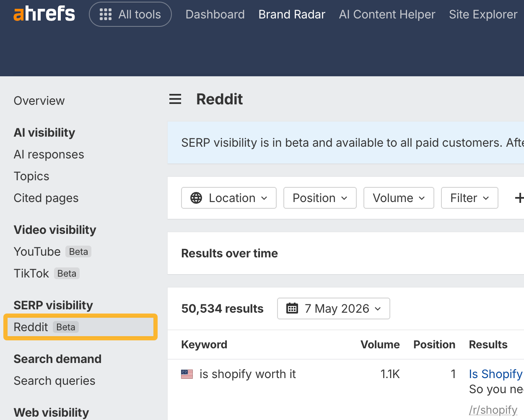Image resolution: width=524 pixels, height=420 pixels.
Task: Click keyword 'is shopify worth it'
Action: 248,374
